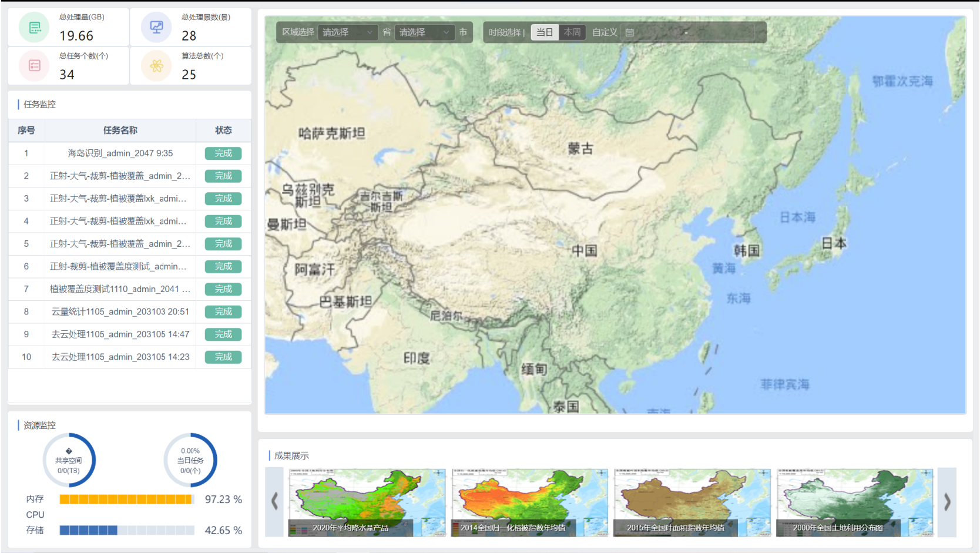Viewport: 980px width, 553px height.
Task: Click the 任务名称 column header
Action: 120,130
